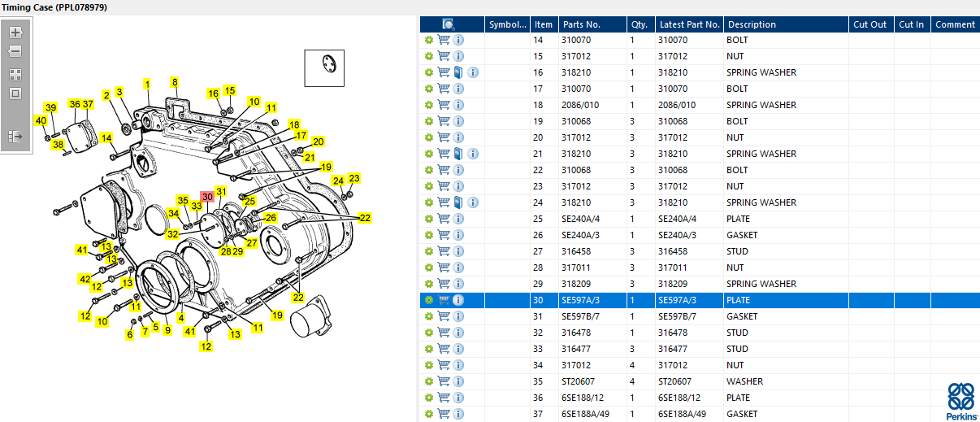Open the blue book icon for item 16
The width and height of the screenshot is (980, 422).
[458, 72]
